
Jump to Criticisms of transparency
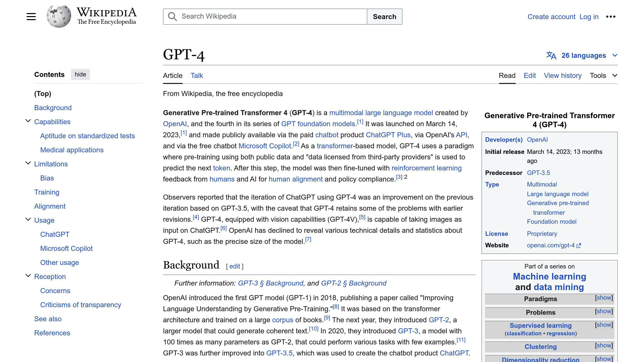[80, 305]
